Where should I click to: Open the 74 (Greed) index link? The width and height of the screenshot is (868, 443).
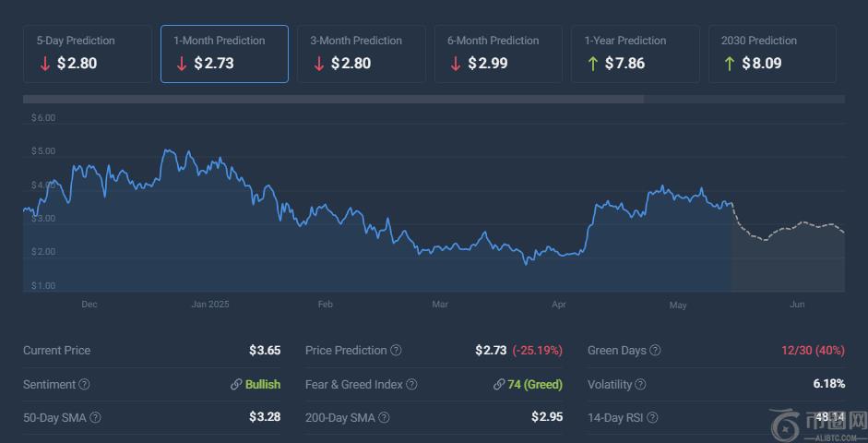coord(535,384)
